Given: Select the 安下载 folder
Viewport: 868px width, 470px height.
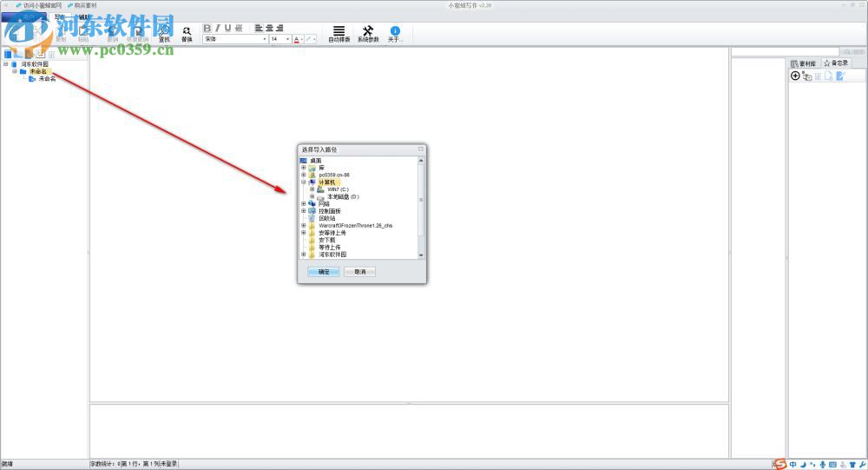Looking at the screenshot, I should (x=326, y=240).
